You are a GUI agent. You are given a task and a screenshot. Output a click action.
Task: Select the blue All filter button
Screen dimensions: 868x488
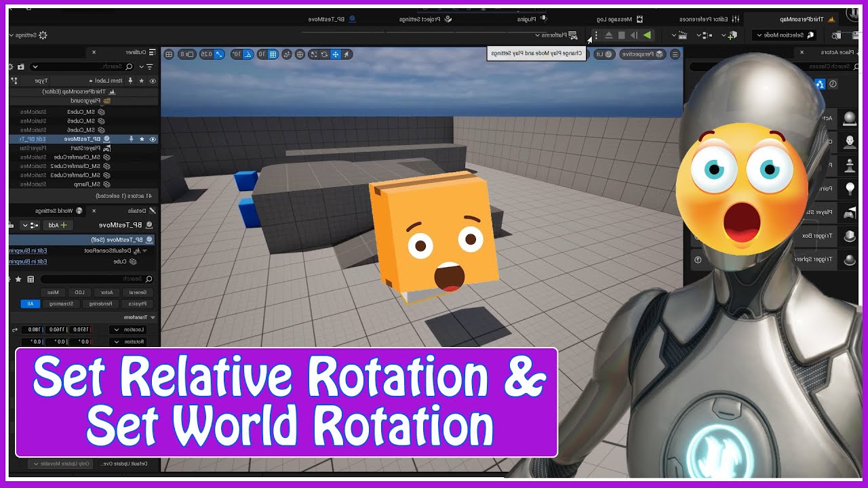tap(31, 304)
